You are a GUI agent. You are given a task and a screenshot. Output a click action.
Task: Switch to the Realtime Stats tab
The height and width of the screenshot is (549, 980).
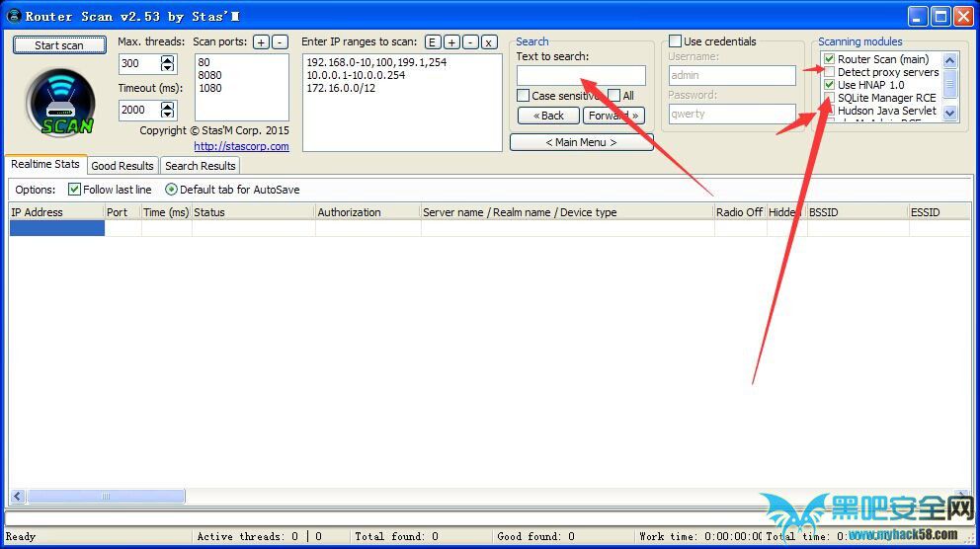45,164
